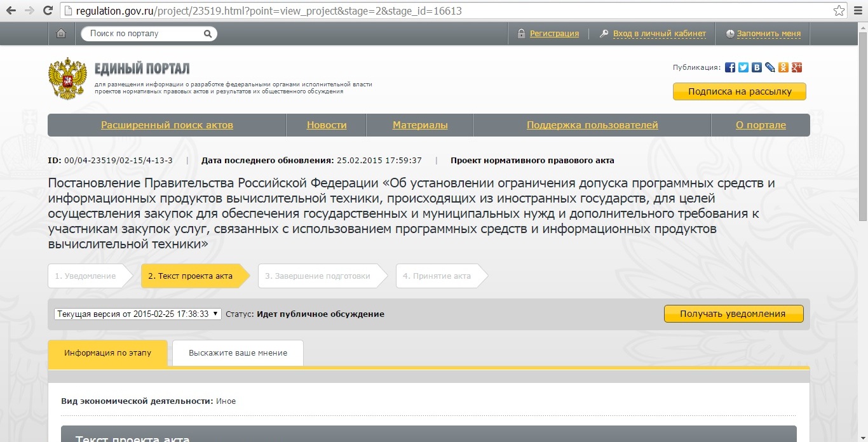The width and height of the screenshot is (868, 442).
Task: Click the magnifier icon in portal search
Action: click(x=207, y=34)
